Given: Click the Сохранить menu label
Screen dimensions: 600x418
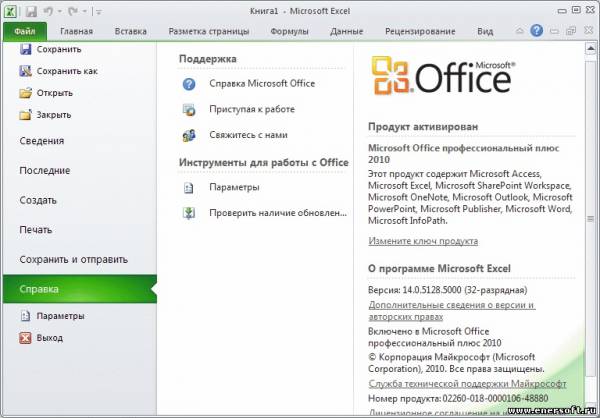Looking at the screenshot, I should click(x=59, y=49).
